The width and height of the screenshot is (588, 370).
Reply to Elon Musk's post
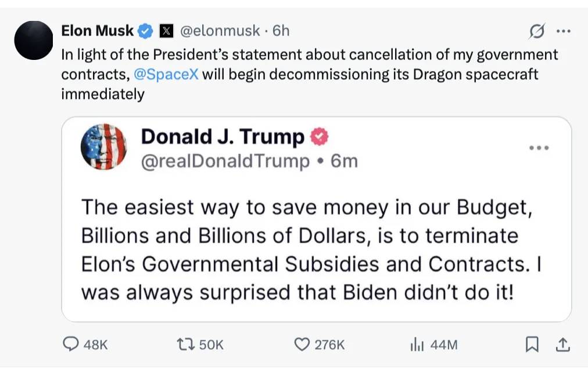coord(70,345)
